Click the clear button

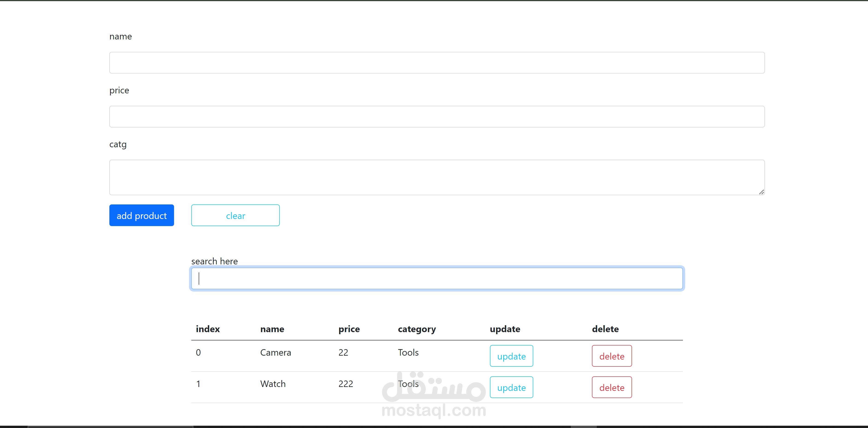pyautogui.click(x=235, y=215)
